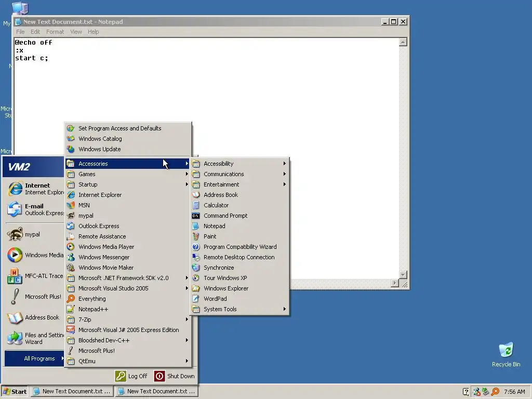The width and height of the screenshot is (532, 399).
Task: Launch MFC-ATL Trace Tool from Start menu
Action: [x=35, y=276]
